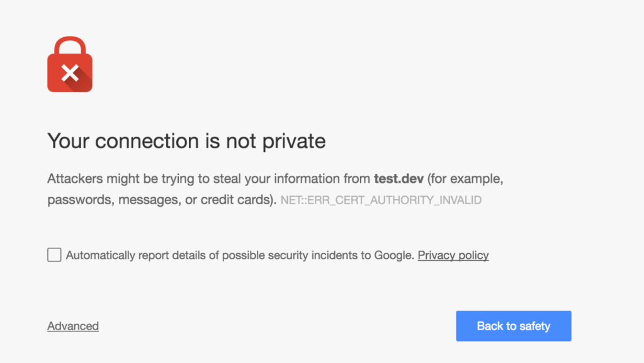The height and width of the screenshot is (363, 644).
Task: Click the word "private" in the heading
Action: click(296, 141)
